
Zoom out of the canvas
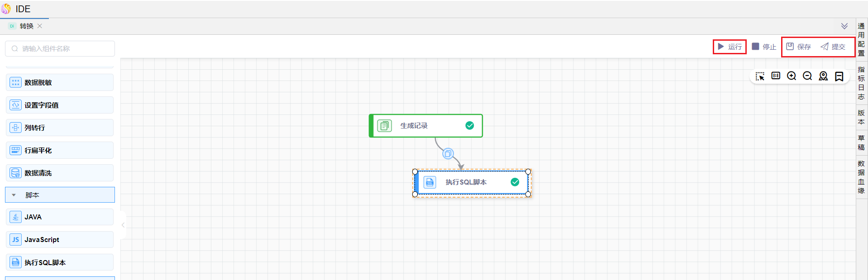pyautogui.click(x=807, y=76)
